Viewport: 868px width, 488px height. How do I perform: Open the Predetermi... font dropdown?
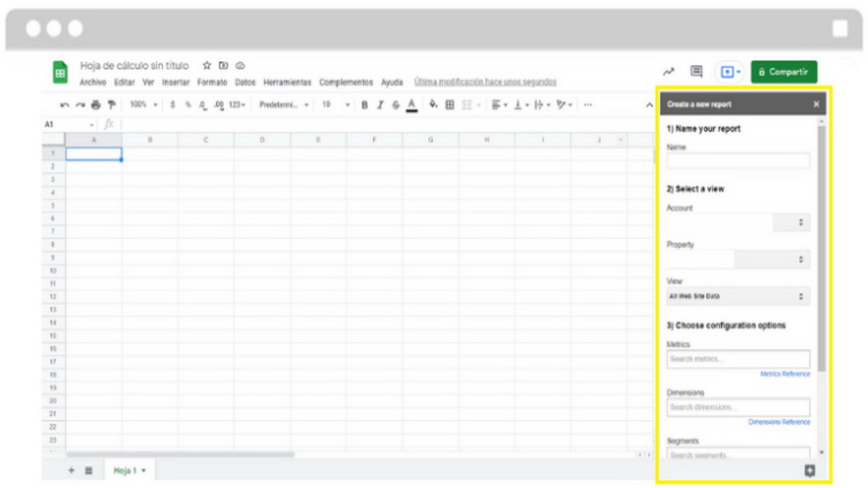[x=283, y=105]
